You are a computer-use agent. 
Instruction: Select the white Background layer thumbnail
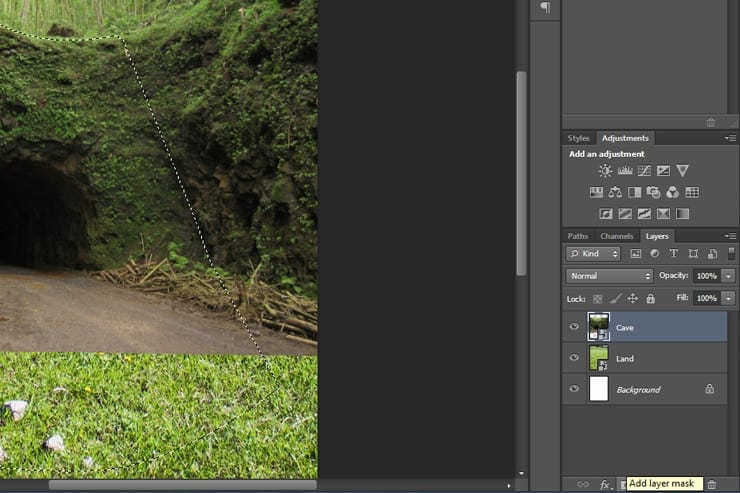point(598,389)
